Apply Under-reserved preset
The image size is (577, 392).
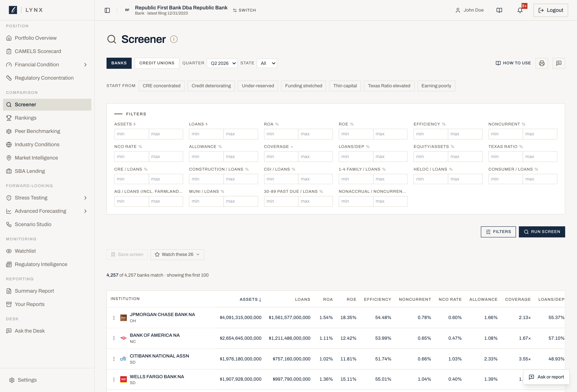[258, 86]
